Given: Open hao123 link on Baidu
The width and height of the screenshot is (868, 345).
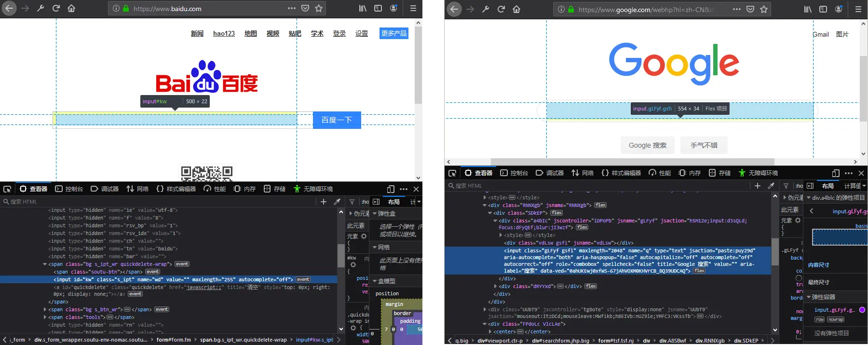Looking at the screenshot, I should tap(224, 33).
